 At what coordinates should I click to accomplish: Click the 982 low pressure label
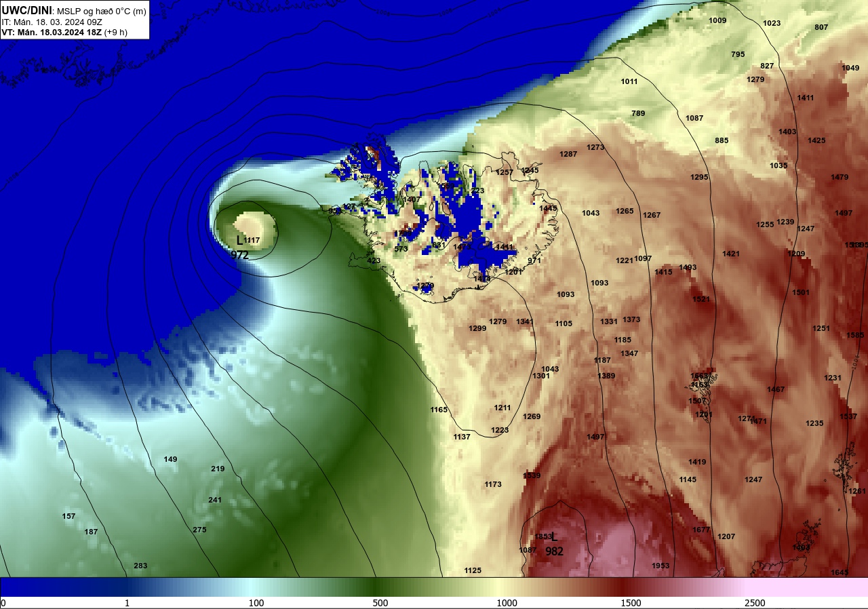pos(554,551)
